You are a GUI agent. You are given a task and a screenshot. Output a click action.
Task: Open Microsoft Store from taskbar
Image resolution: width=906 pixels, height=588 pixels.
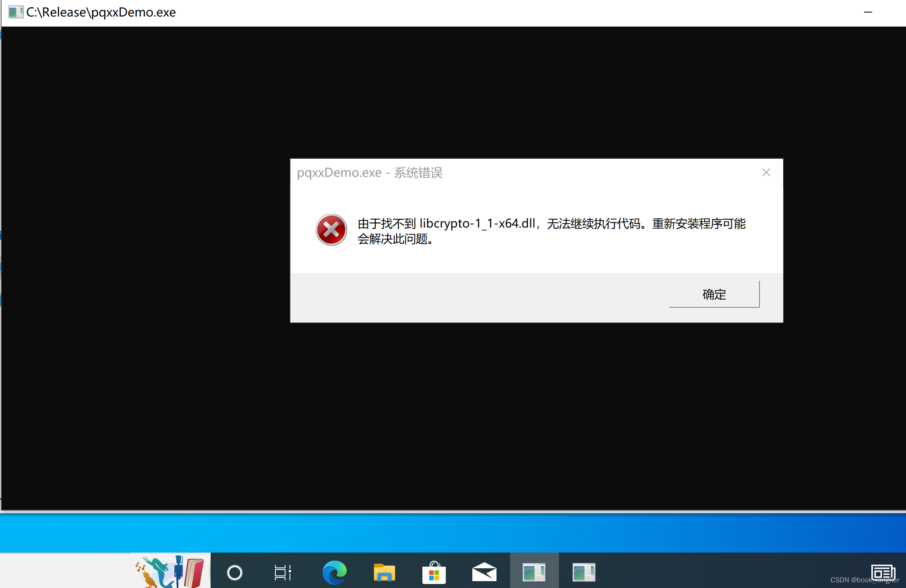coord(434,572)
